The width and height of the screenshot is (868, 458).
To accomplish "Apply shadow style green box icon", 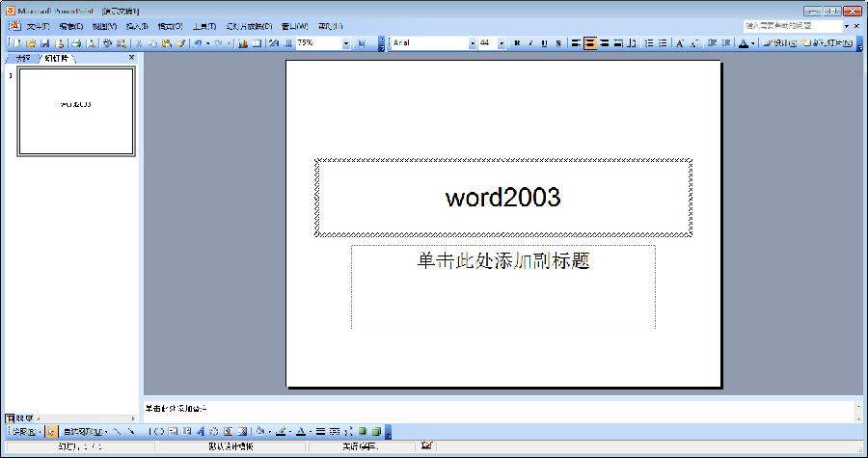I will point(362,431).
